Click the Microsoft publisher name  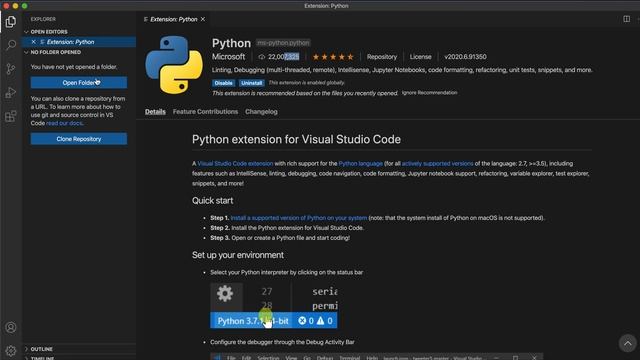(x=228, y=57)
